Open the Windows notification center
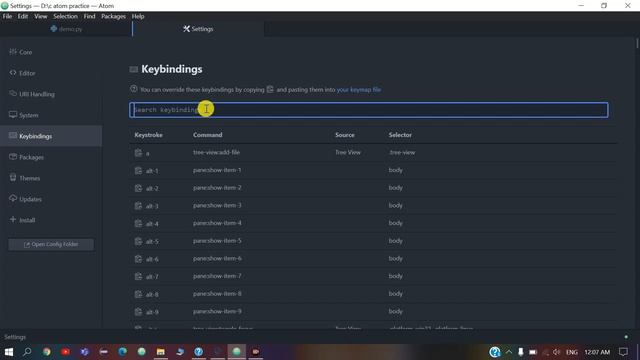 (623, 352)
